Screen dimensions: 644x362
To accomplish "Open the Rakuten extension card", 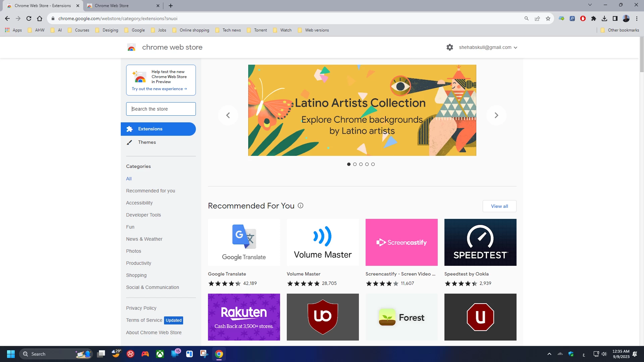I will click(x=244, y=317).
